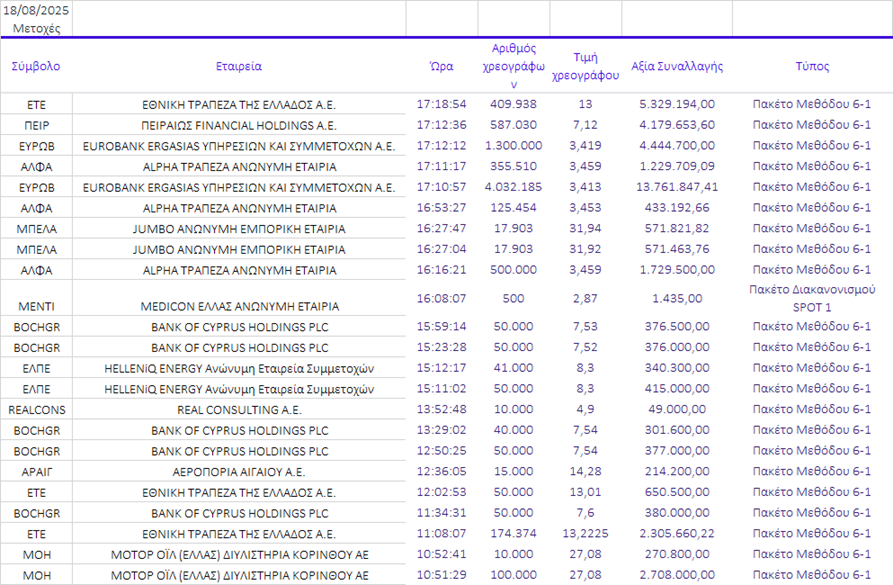This screenshot has height=585, width=893.
Task: Select the value 5.329.194,00
Action: [x=677, y=104]
